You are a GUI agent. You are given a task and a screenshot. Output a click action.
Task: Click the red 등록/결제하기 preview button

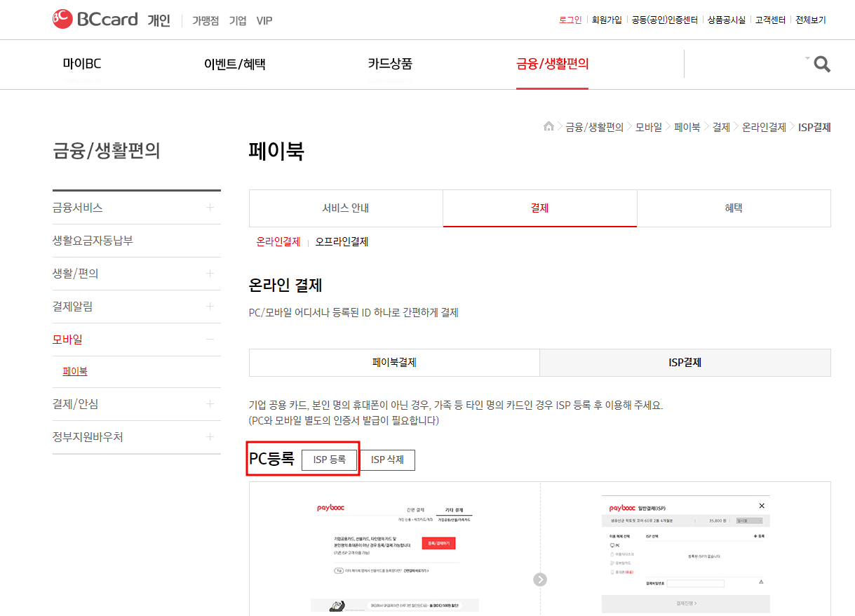coord(439,543)
